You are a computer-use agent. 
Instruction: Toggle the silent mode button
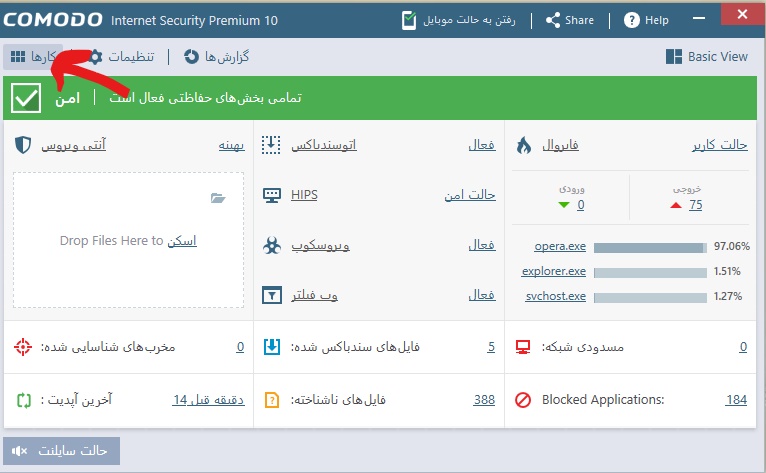pyautogui.click(x=62, y=451)
